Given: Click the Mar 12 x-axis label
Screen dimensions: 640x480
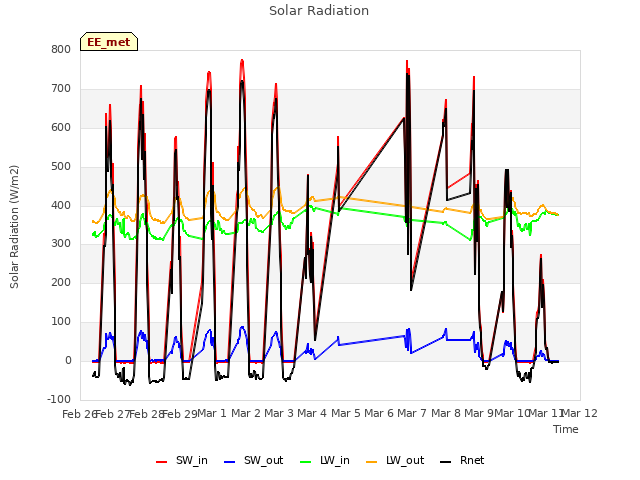Looking at the screenshot, I should point(580,413).
